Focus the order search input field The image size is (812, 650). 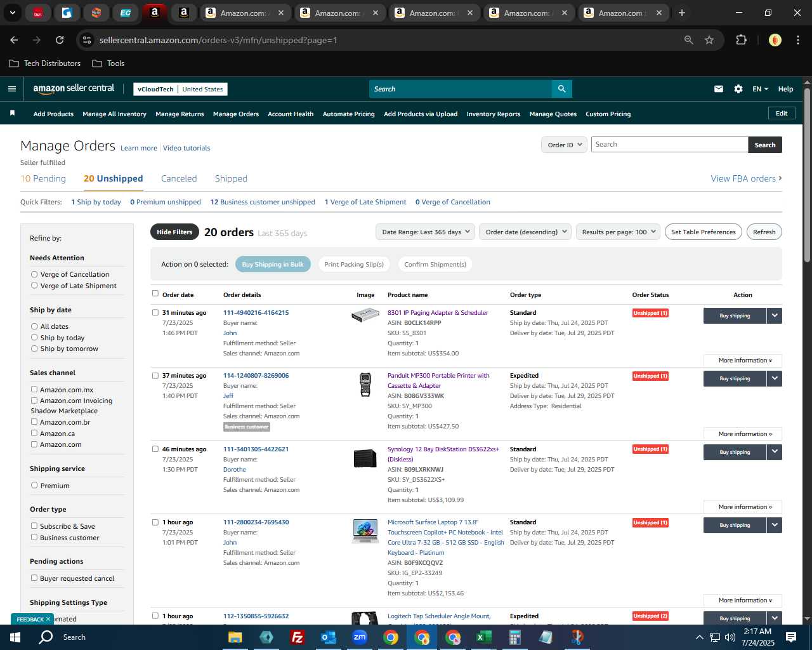(669, 145)
